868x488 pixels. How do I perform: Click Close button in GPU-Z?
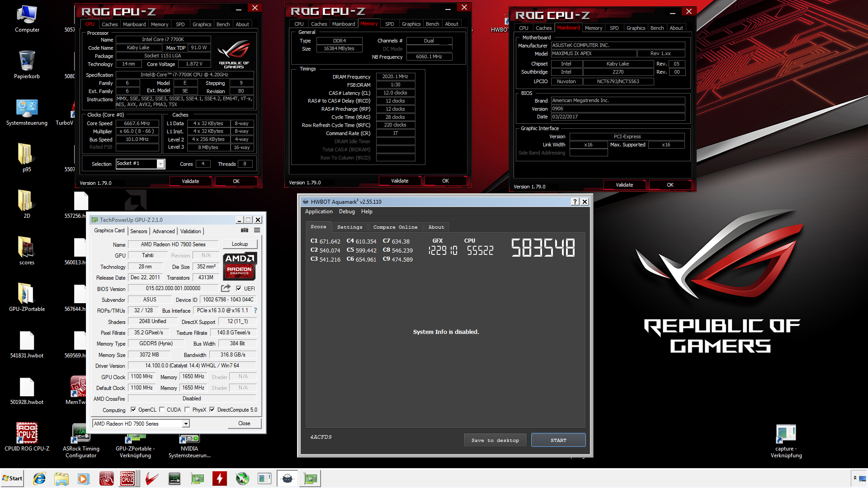tap(244, 423)
